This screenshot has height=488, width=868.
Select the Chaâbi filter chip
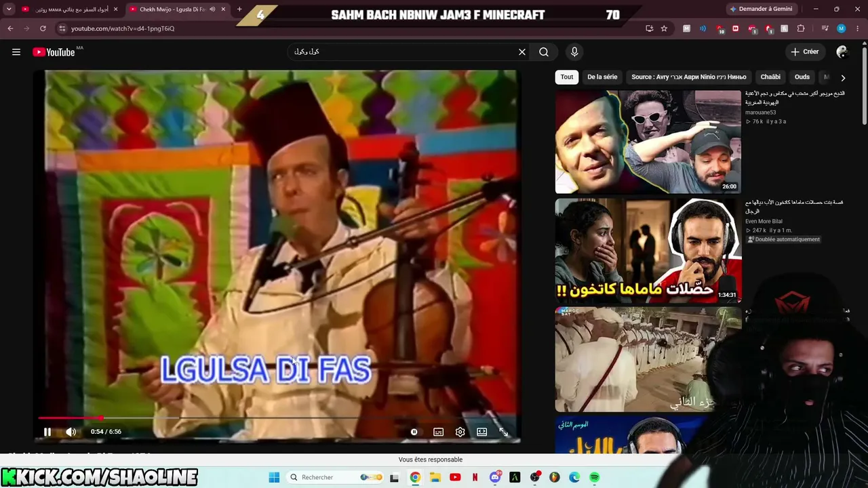coord(770,77)
